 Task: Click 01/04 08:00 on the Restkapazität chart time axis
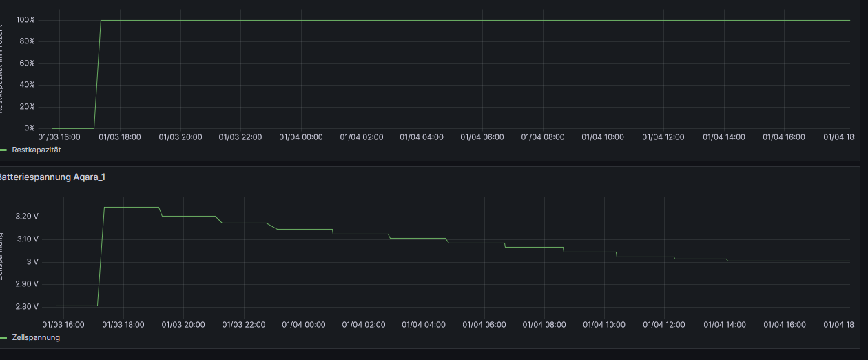click(543, 137)
